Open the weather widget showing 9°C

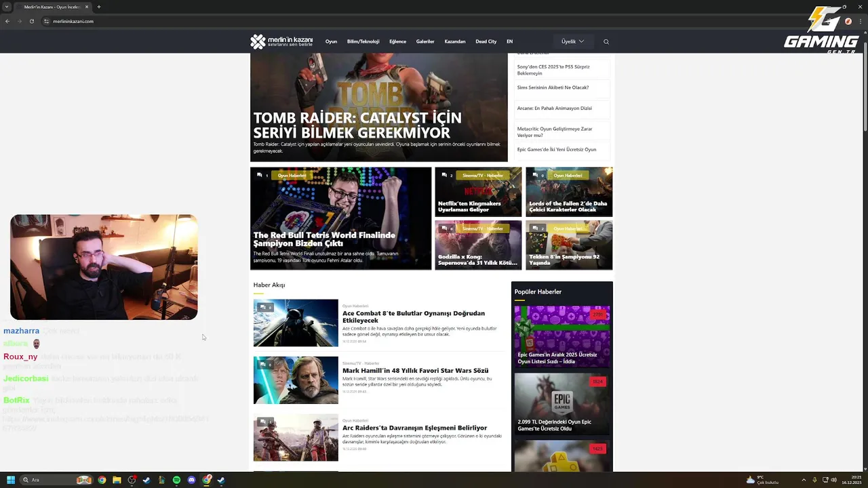(x=762, y=480)
